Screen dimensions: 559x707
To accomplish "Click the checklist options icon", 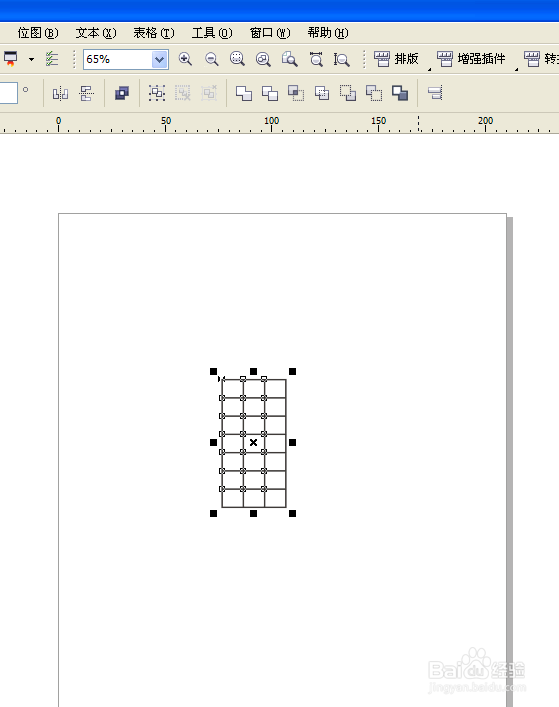I will pos(52,59).
